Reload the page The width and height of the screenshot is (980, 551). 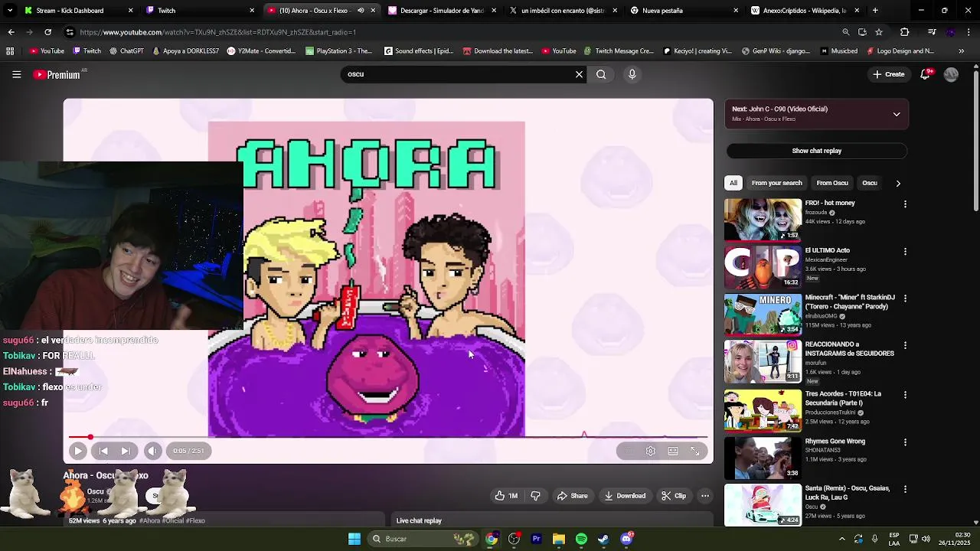coord(47,32)
